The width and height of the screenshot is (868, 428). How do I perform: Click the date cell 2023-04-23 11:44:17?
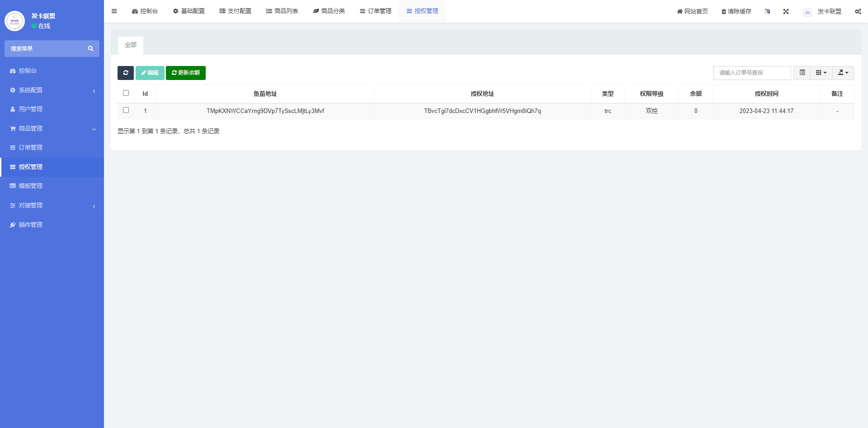pyautogui.click(x=766, y=111)
